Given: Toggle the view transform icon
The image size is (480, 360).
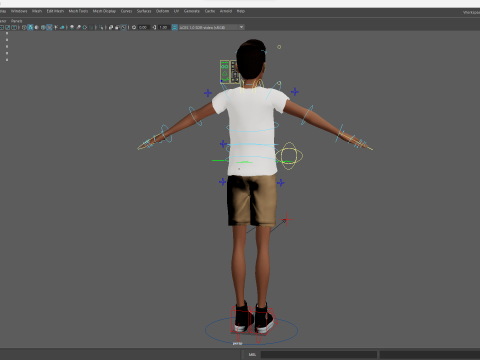Looking at the screenshot, I should pyautogui.click(x=174, y=27).
